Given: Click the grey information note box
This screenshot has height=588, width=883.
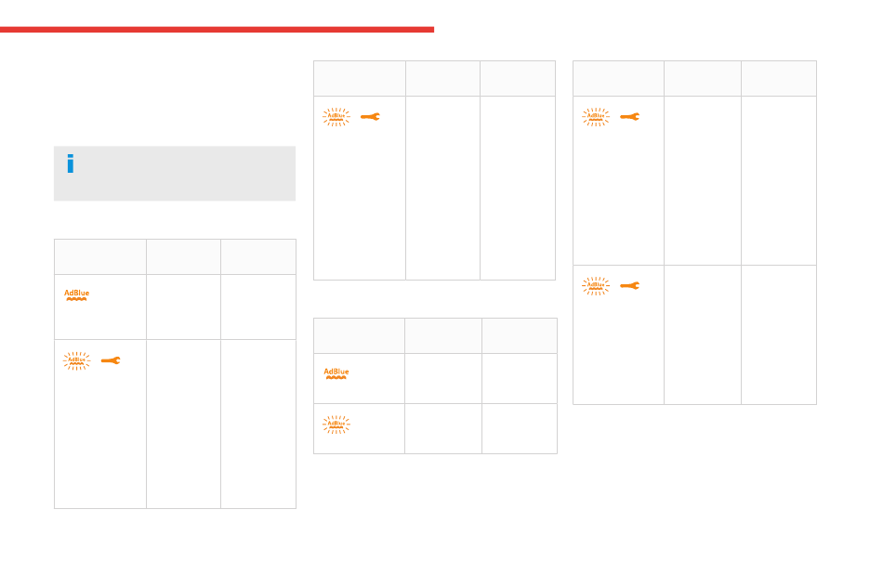Looking at the screenshot, I should pyautogui.click(x=175, y=174).
